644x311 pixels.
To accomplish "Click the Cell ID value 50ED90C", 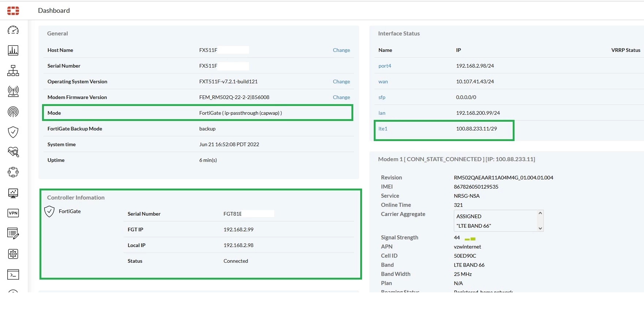I will [465, 256].
